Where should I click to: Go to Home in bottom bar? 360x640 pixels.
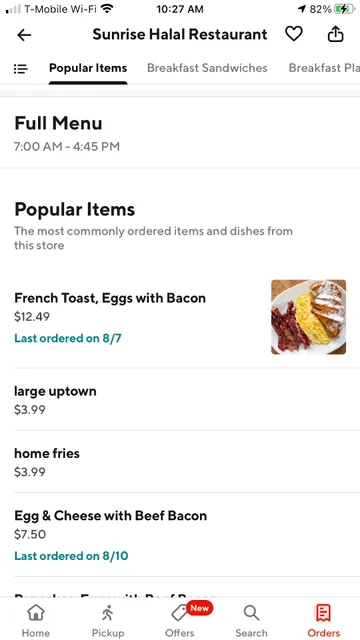[x=36, y=620]
